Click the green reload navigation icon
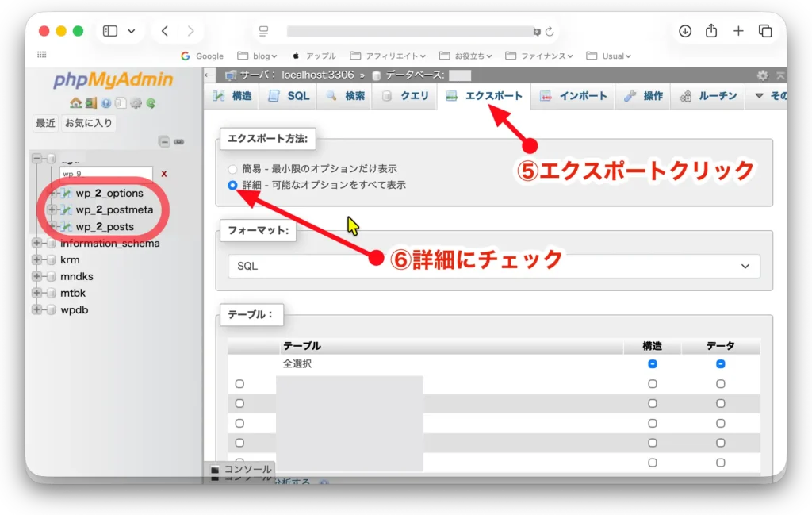Screen dimensions: 812x515 click(x=151, y=102)
